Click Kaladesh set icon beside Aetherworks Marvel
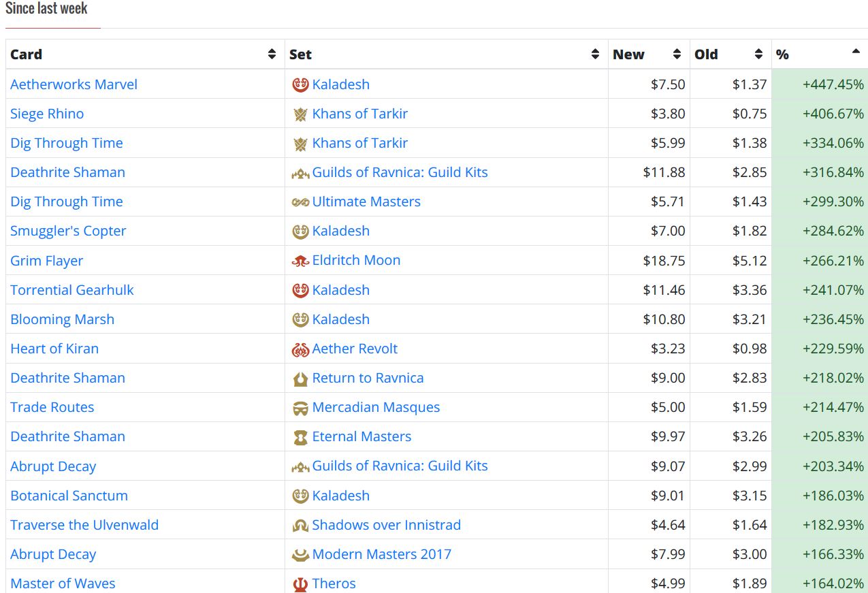Viewport: 868px width, 593px height. point(300,84)
